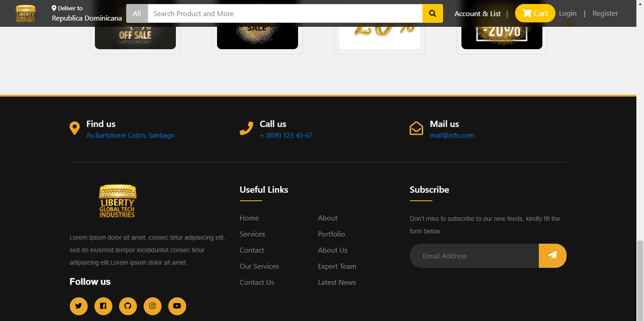This screenshot has width=644, height=321.
Task: Open the Facebook social icon
Action: tap(103, 306)
